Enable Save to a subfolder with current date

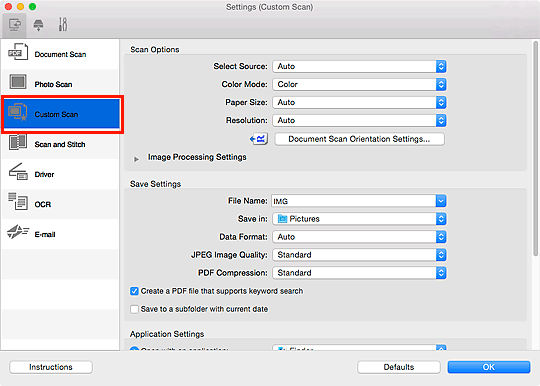[x=134, y=309]
